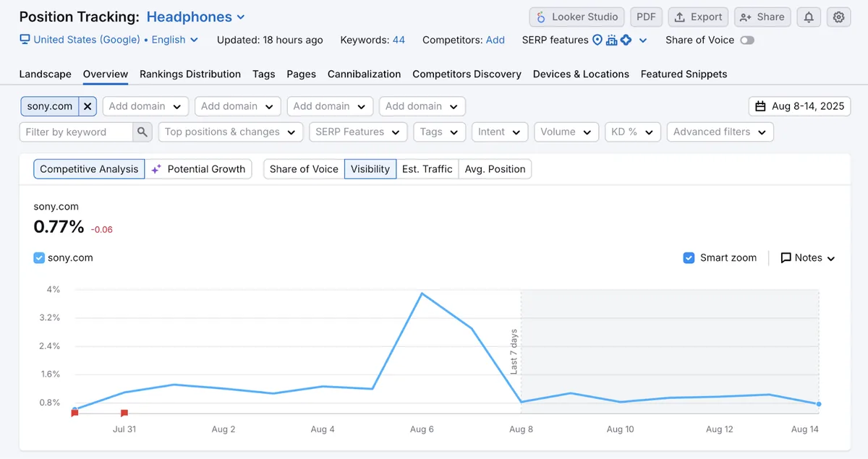Open the Devices & Locations tab

[581, 74]
